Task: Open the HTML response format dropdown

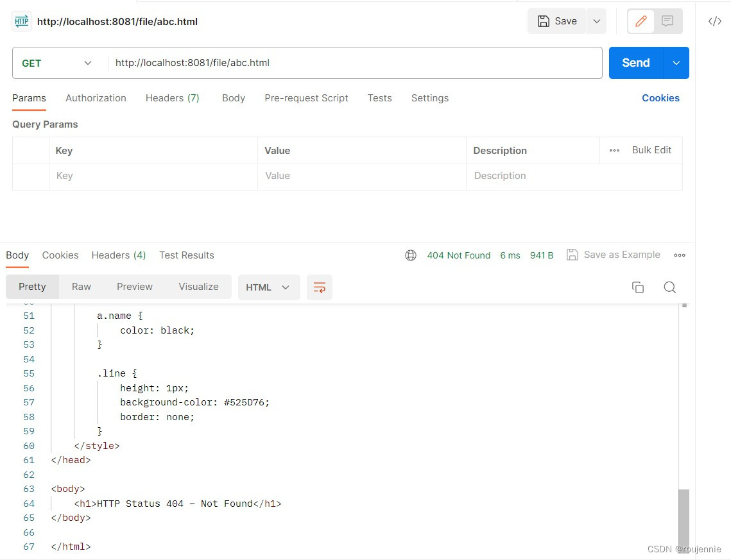Action: coord(268,287)
